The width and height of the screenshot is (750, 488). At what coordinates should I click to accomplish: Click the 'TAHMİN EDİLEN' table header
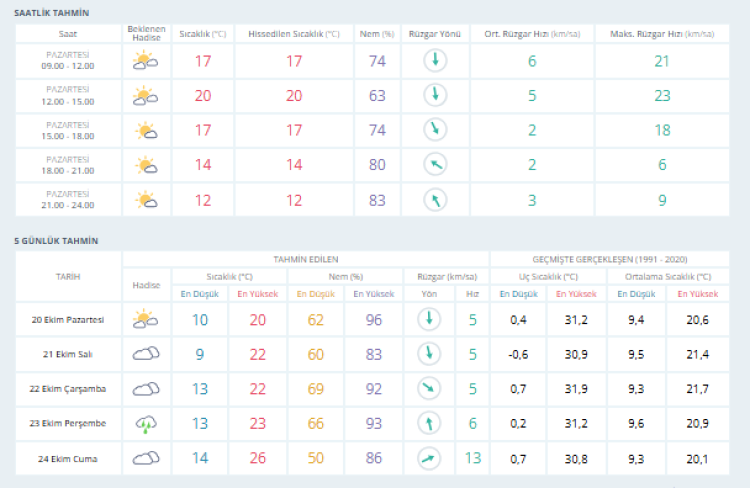point(305,258)
